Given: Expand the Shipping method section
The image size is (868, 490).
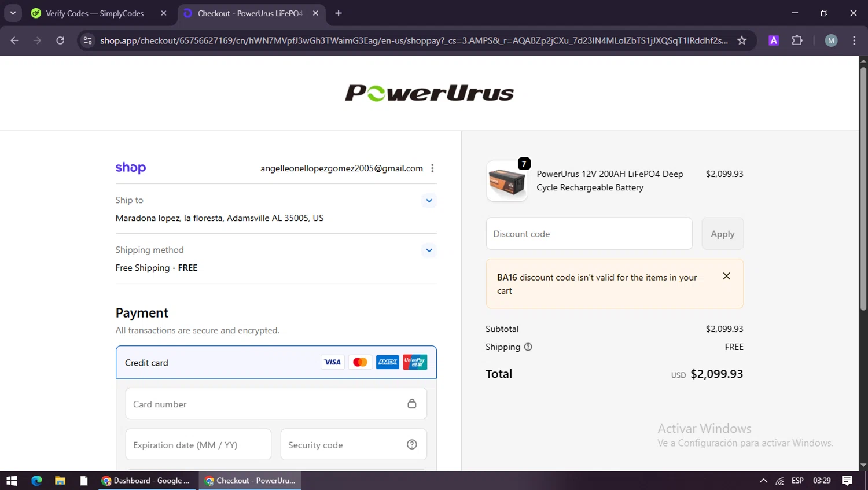Looking at the screenshot, I should coord(429,250).
